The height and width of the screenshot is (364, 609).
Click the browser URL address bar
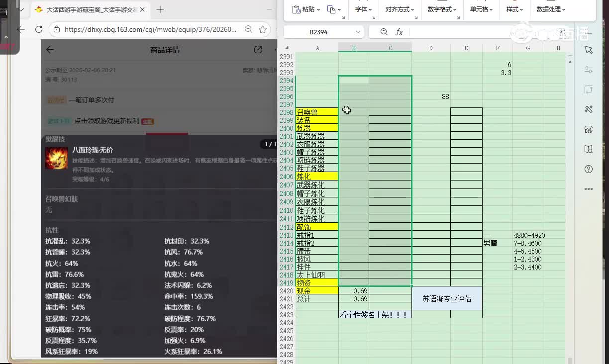(149, 29)
